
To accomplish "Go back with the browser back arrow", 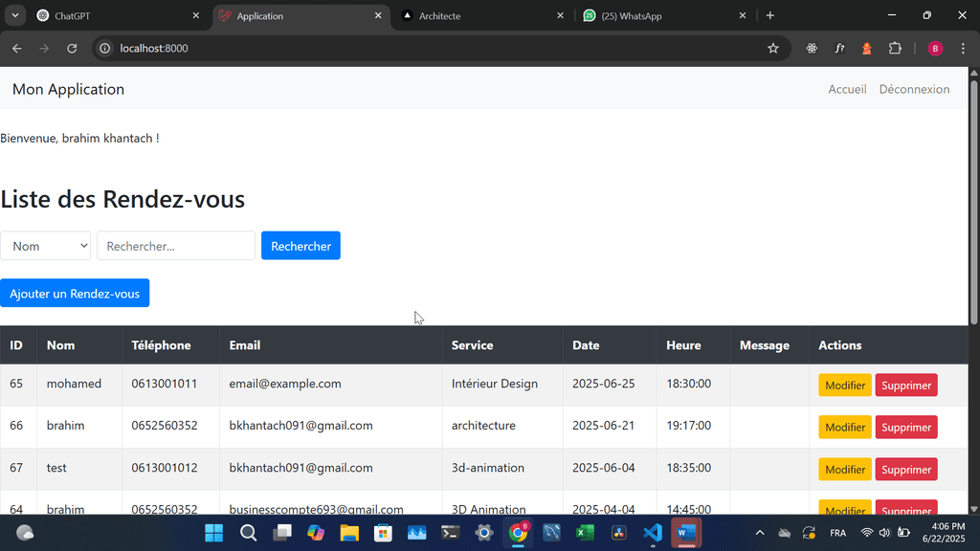I will [x=17, y=48].
